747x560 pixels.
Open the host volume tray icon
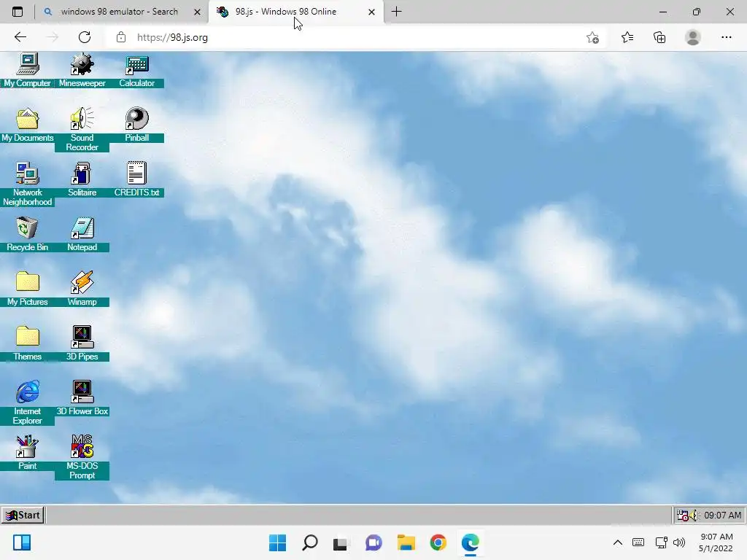pyautogui.click(x=679, y=542)
